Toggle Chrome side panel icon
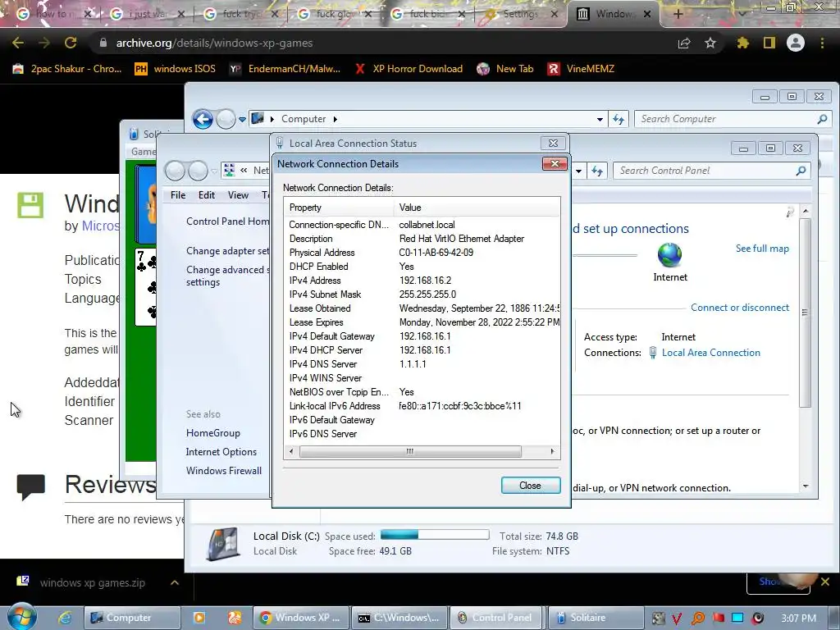The height and width of the screenshot is (630, 840). tap(769, 43)
